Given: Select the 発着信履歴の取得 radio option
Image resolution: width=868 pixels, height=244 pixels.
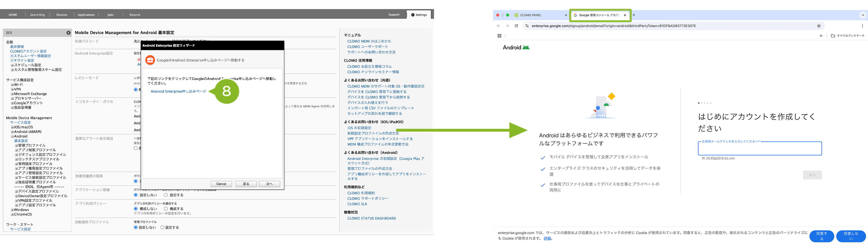Looking at the screenshot, I should [136, 181].
